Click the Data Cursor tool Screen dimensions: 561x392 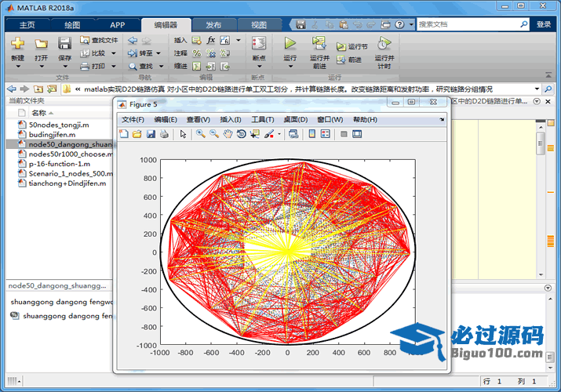tap(254, 134)
